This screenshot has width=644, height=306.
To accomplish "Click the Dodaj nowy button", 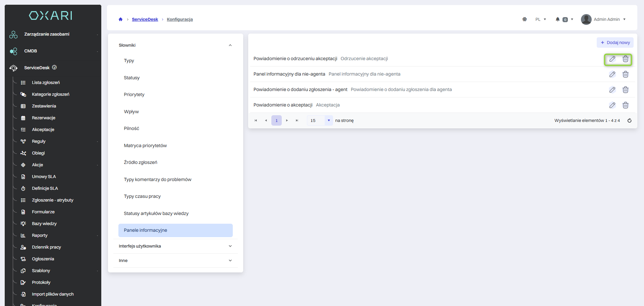I will pos(615,43).
